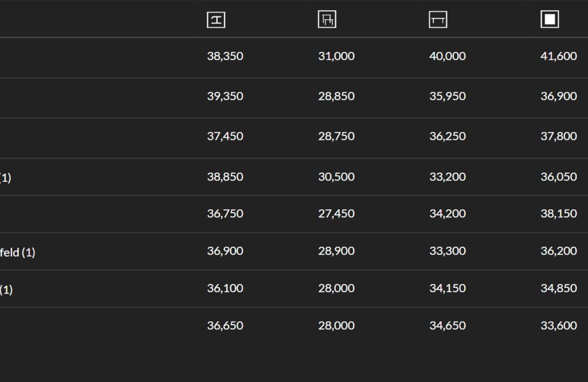Click the beam score 34,150
This screenshot has width=588, height=382.
447,289
